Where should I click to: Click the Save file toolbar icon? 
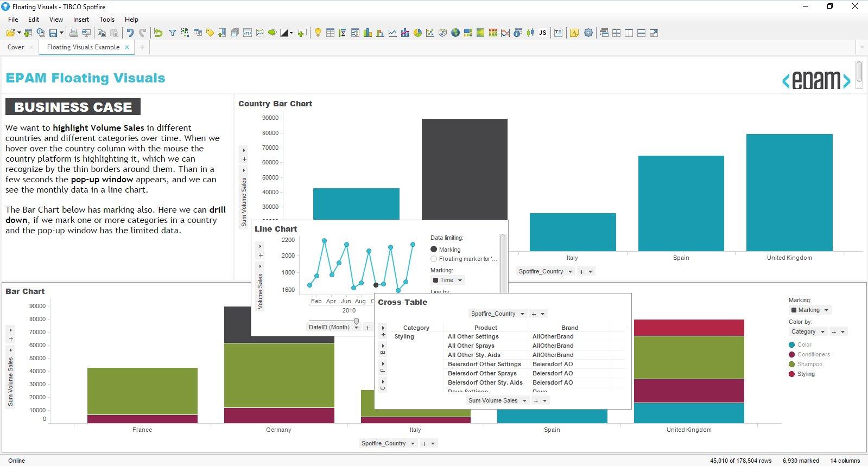tap(54, 33)
